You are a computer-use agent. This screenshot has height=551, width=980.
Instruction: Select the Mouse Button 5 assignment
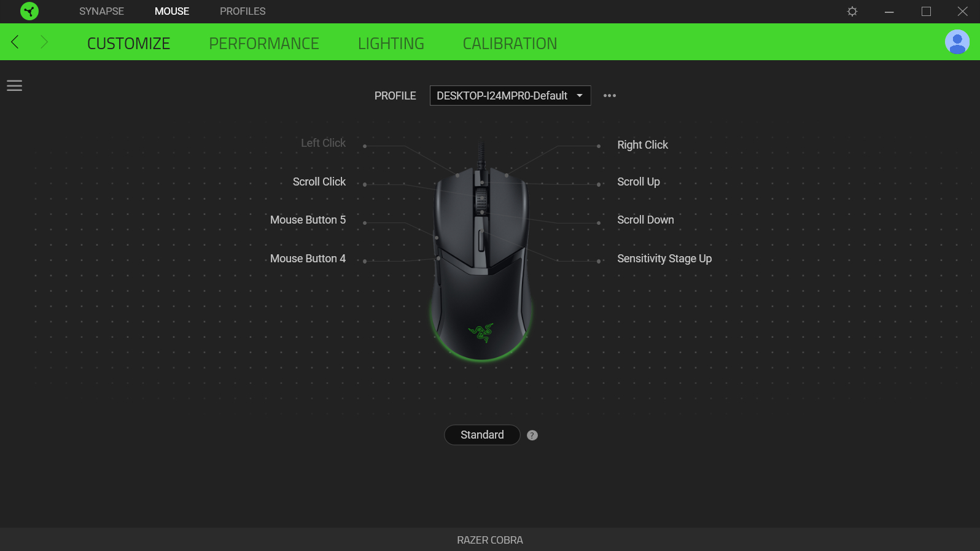(308, 220)
